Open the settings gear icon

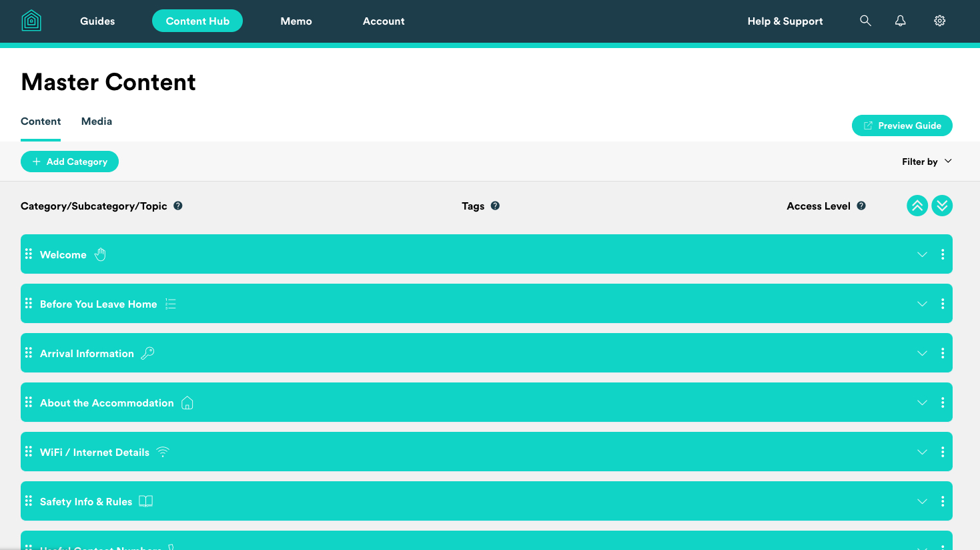pyautogui.click(x=939, y=21)
